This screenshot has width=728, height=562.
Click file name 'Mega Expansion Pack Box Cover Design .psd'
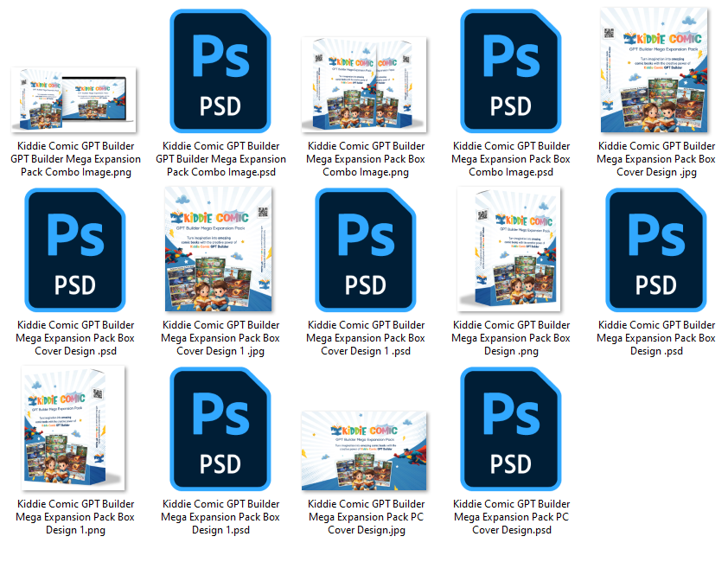pos(76,338)
